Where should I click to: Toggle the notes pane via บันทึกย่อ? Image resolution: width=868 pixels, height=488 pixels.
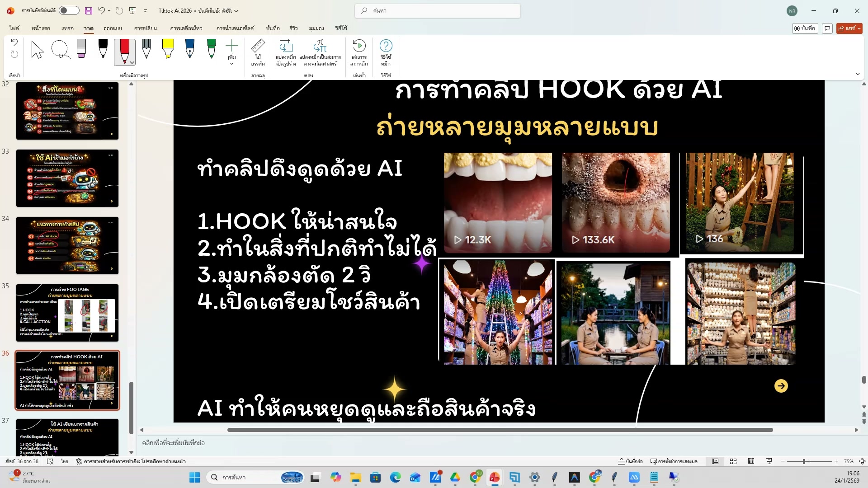point(632,461)
